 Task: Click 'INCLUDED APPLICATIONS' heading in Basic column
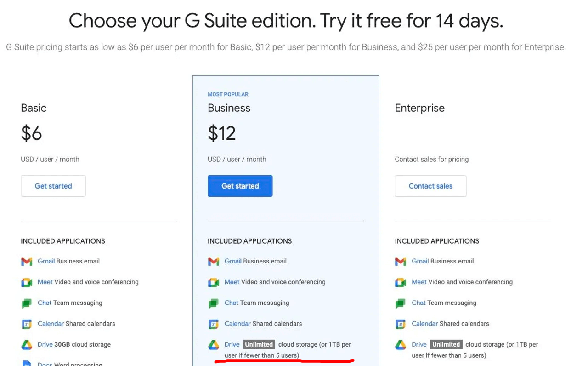[63, 241]
